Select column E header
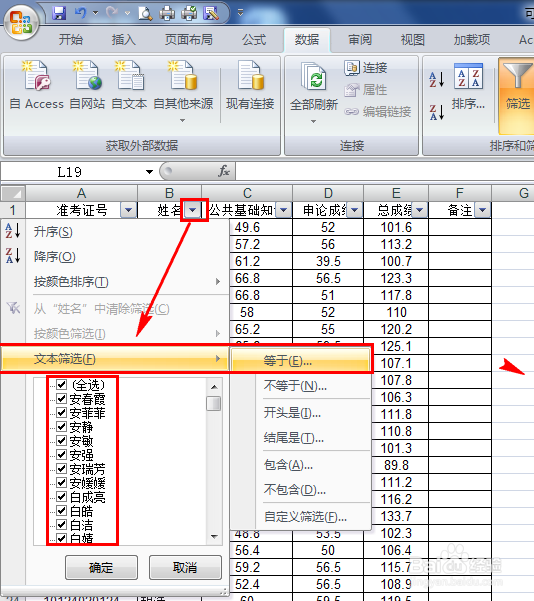Image resolution: width=534 pixels, height=601 pixels. (x=396, y=193)
